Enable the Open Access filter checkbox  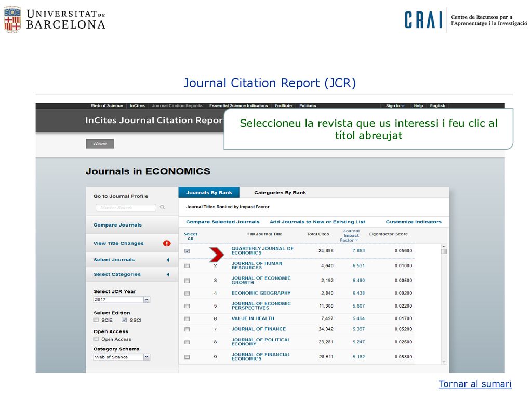coord(96,339)
